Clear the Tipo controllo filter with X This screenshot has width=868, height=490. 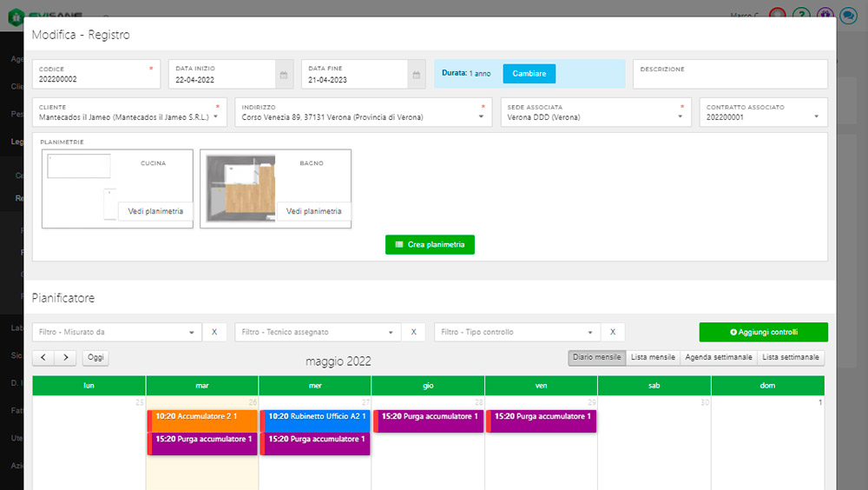(x=613, y=332)
